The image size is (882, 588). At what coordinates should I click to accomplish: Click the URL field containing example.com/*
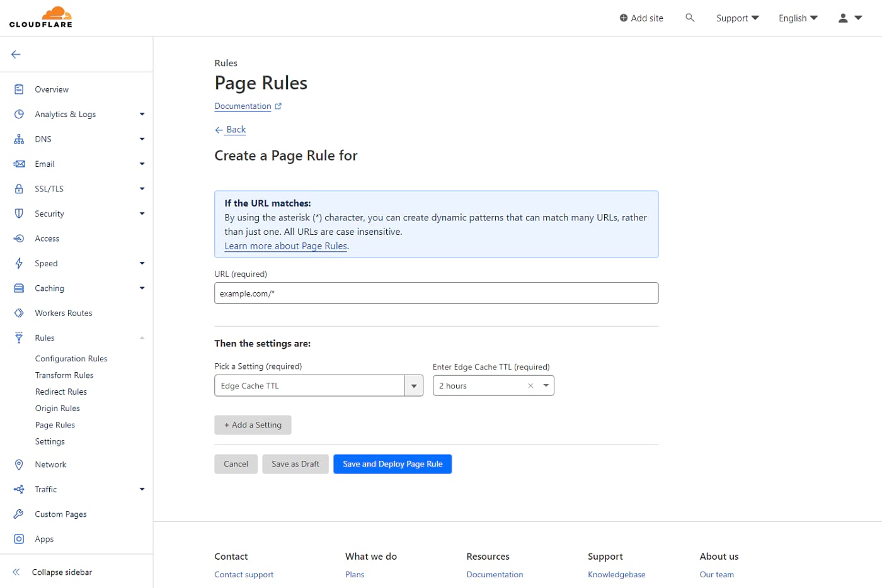coord(436,293)
